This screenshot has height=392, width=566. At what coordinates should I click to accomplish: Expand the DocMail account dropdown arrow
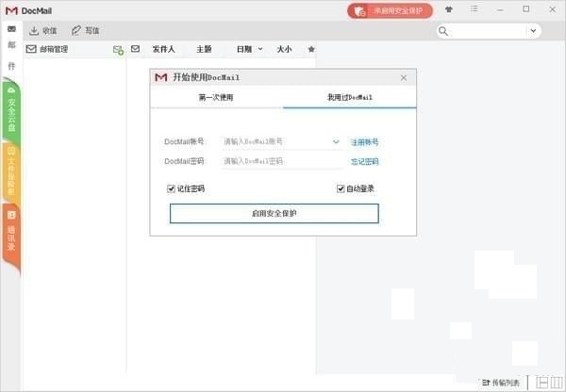coord(336,142)
